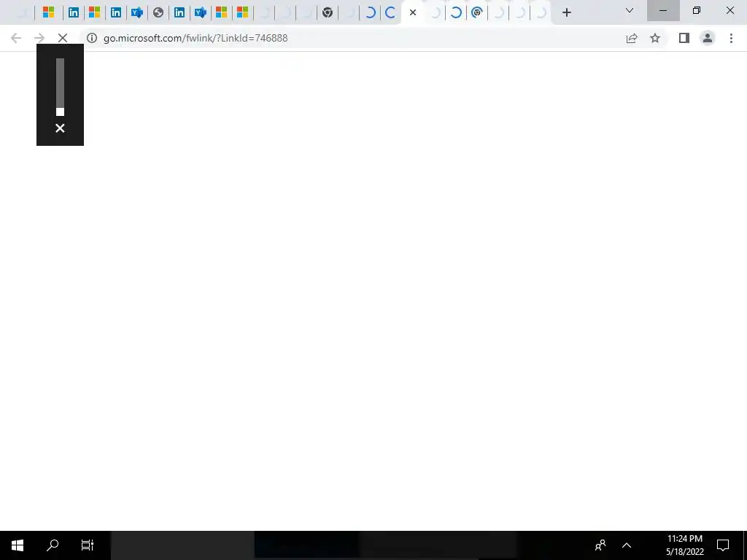
Task: Click the address bar showing go.microsoft.com URL
Action: [x=196, y=38]
